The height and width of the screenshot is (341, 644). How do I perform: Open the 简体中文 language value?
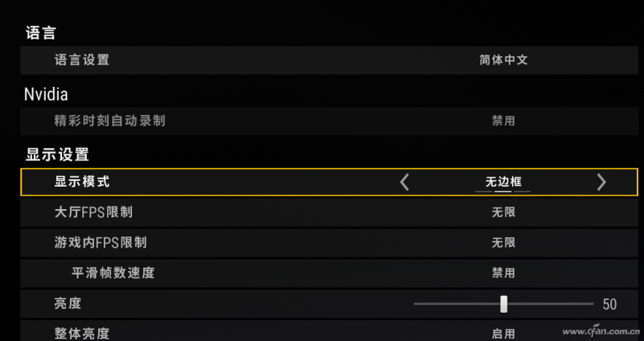click(x=503, y=60)
